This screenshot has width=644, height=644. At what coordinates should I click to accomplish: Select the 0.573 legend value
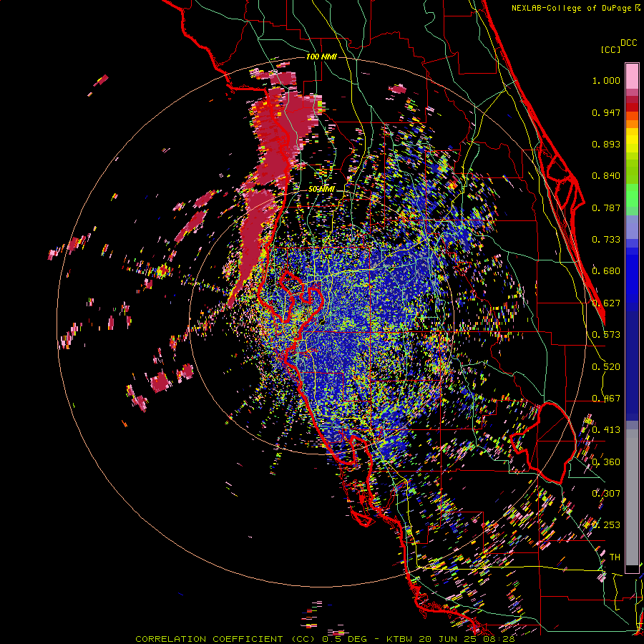(x=606, y=335)
